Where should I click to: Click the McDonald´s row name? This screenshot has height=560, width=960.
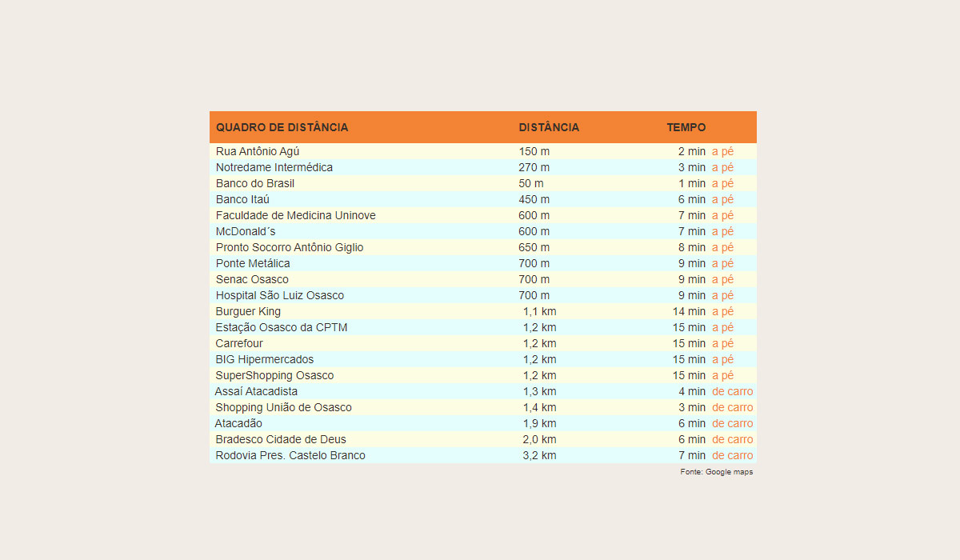[246, 231]
